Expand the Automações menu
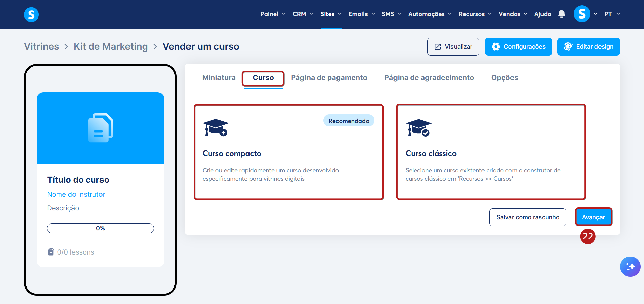 [x=430, y=14]
